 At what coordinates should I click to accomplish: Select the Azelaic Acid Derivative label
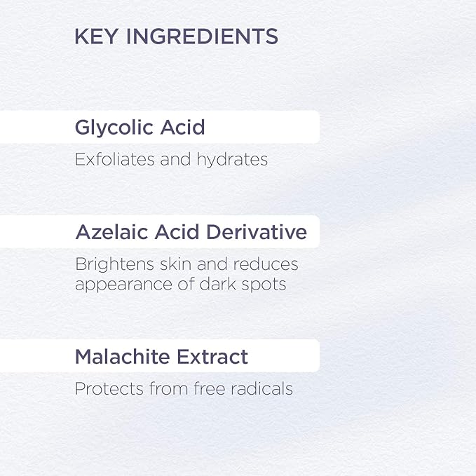coord(191,232)
